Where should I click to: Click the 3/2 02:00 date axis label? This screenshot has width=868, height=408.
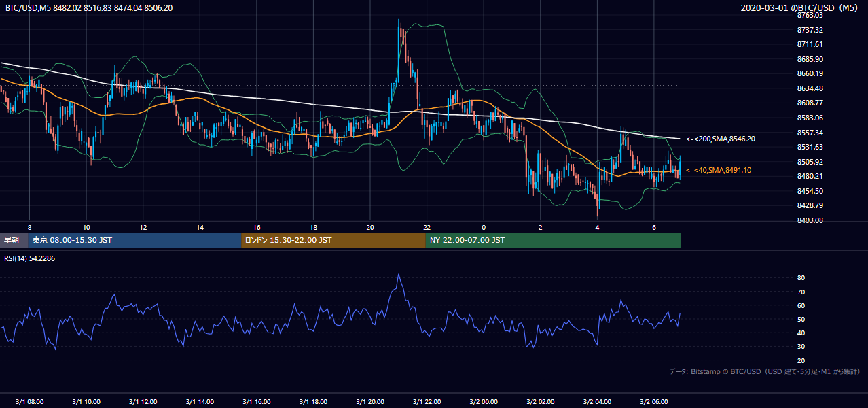(x=540, y=401)
